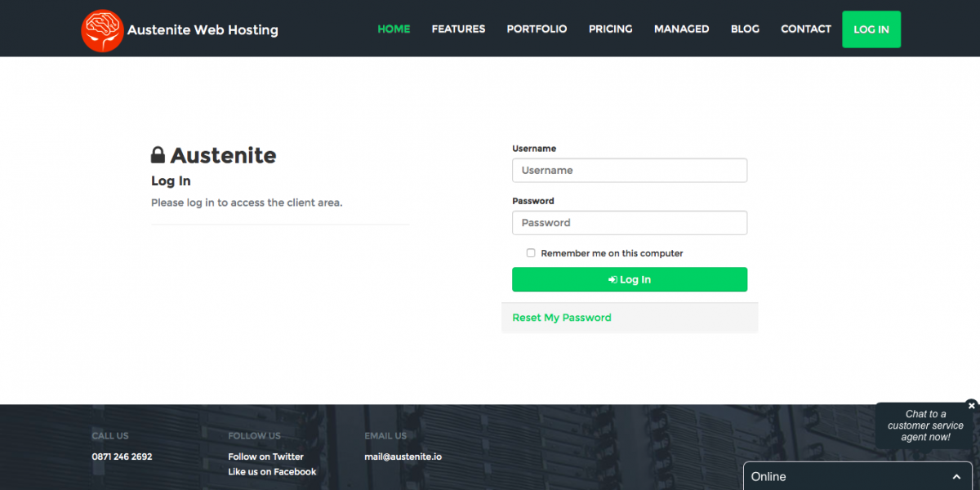
Task: Open the PRICING page
Action: 610,29
